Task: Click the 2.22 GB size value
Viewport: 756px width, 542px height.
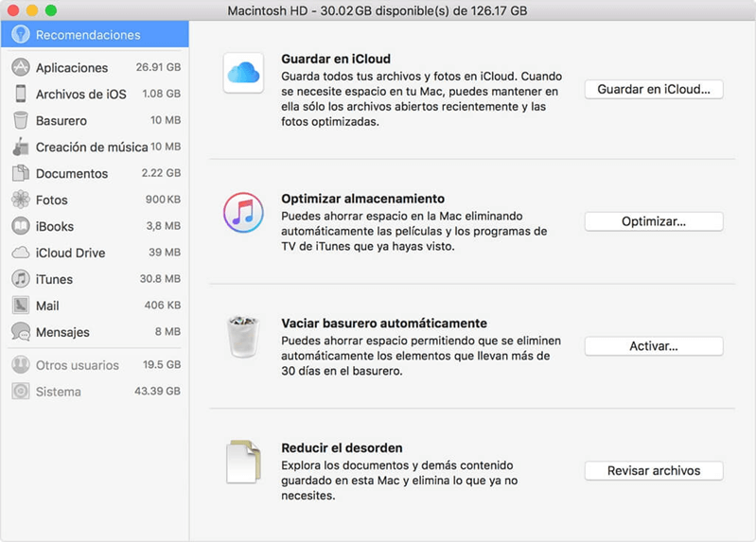Action: [161, 173]
